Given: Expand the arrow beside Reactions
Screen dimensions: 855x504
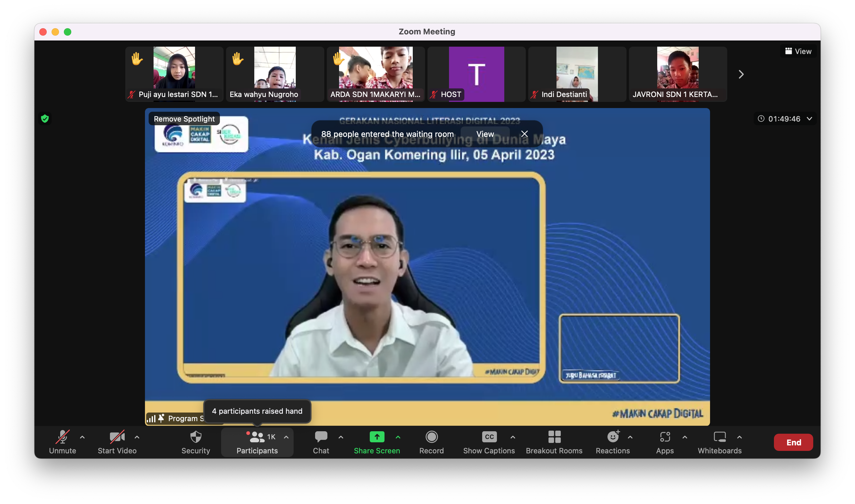Looking at the screenshot, I should point(630,437).
